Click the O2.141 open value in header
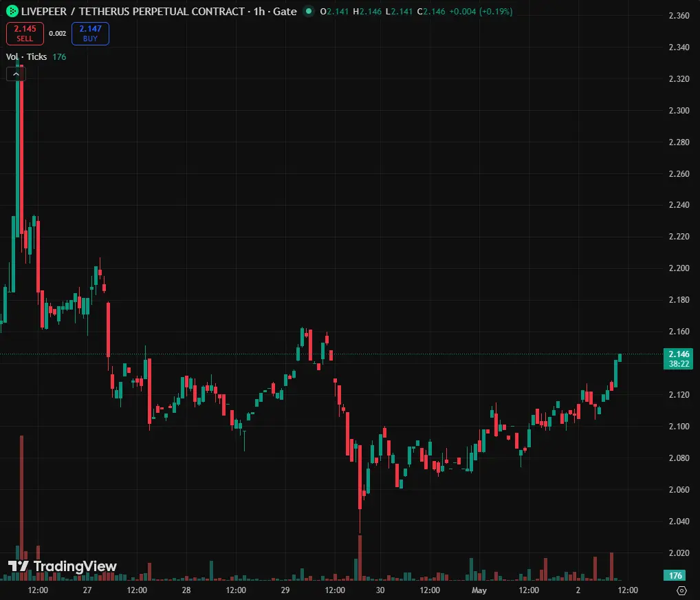 pos(334,12)
